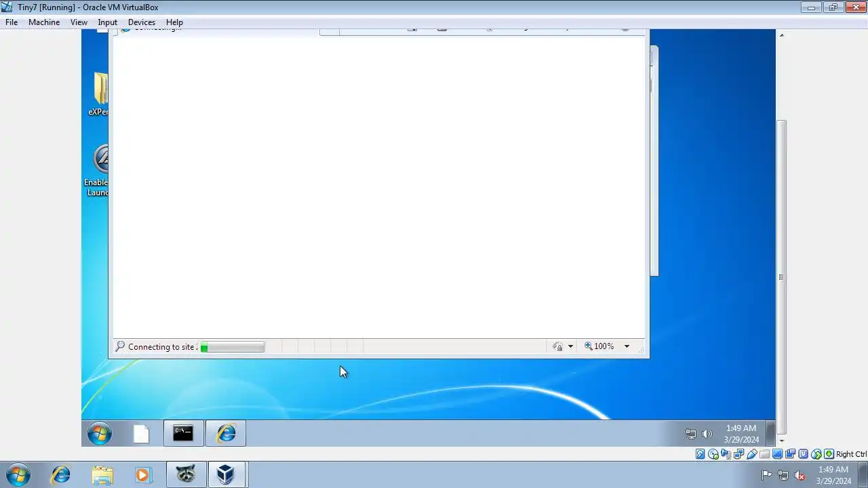Open the View menu
Viewport: 868px width, 488px height.
(79, 22)
